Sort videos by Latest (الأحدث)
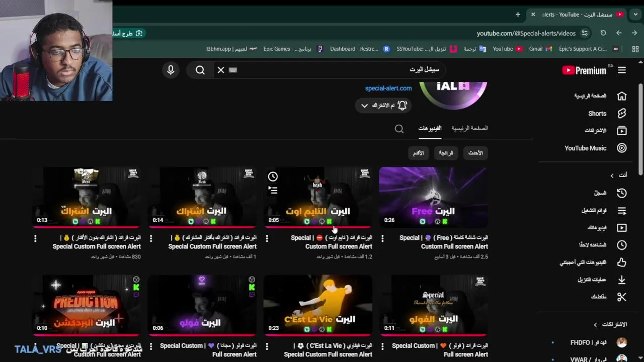This screenshot has width=644, height=362. [475, 153]
